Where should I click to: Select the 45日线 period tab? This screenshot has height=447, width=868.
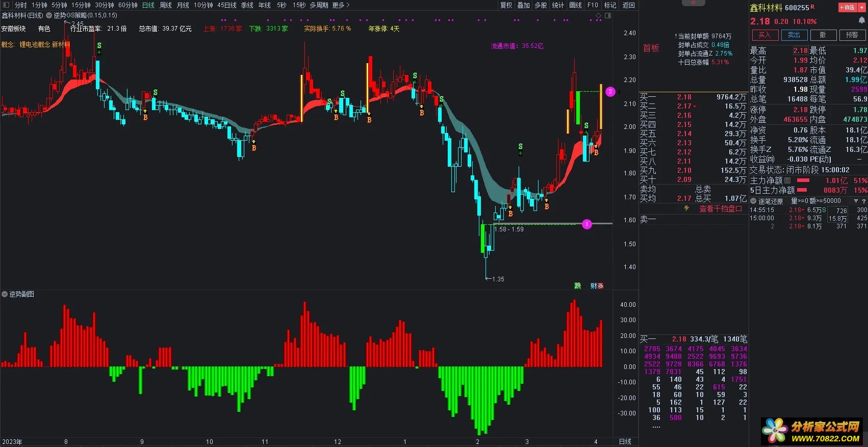227,5
